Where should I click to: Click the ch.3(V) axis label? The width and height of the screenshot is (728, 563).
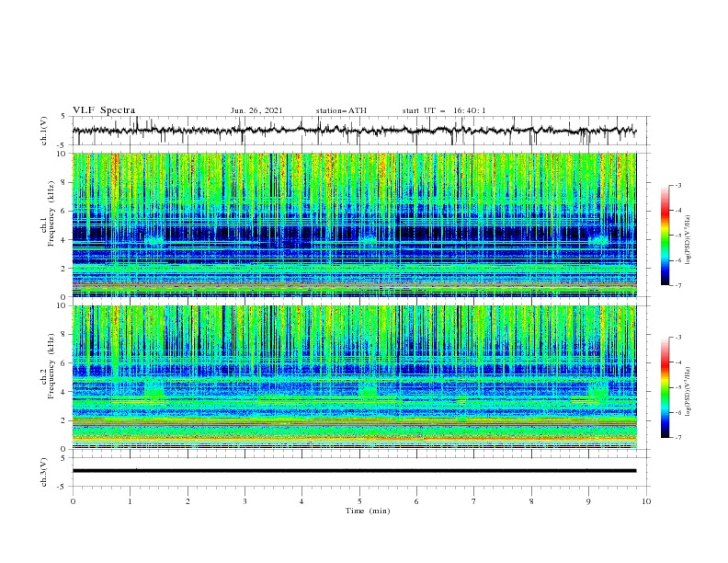[x=44, y=472]
